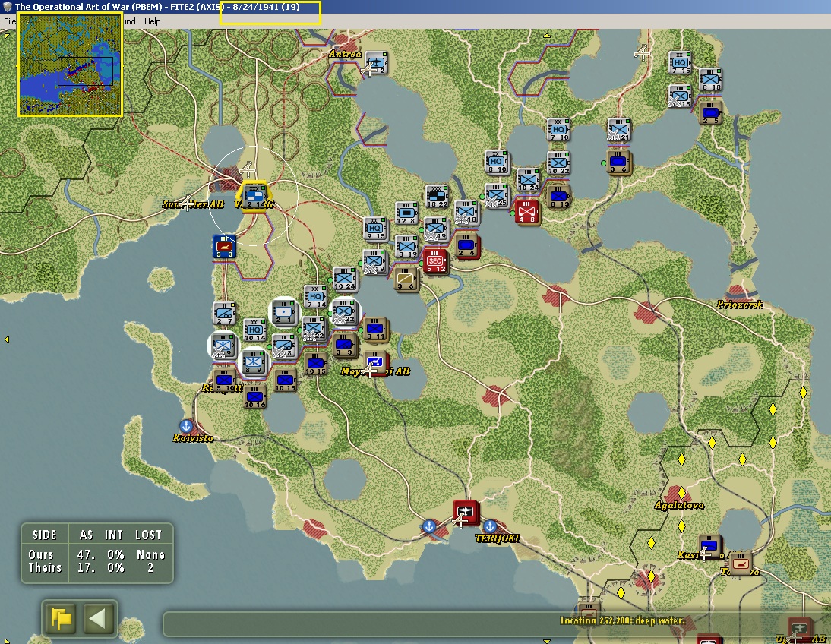
Task: Select the infantry unit labeled 8 19
Action: 407,247
